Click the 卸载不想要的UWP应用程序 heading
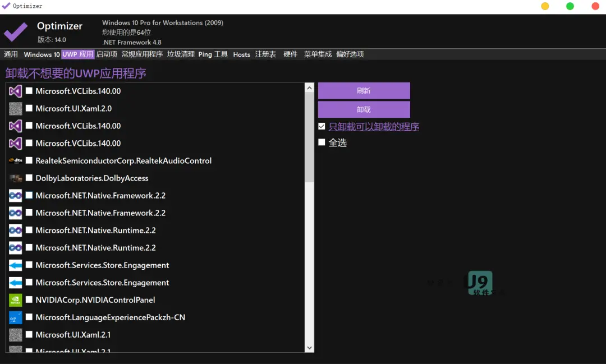 click(76, 73)
